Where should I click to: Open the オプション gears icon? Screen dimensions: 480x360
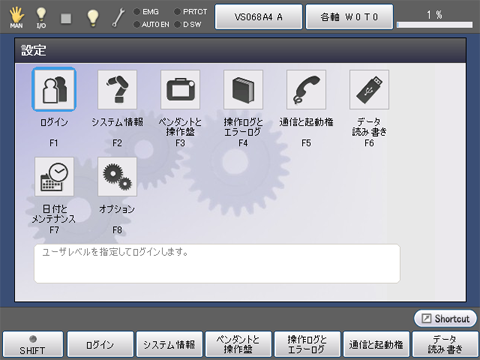point(117,177)
